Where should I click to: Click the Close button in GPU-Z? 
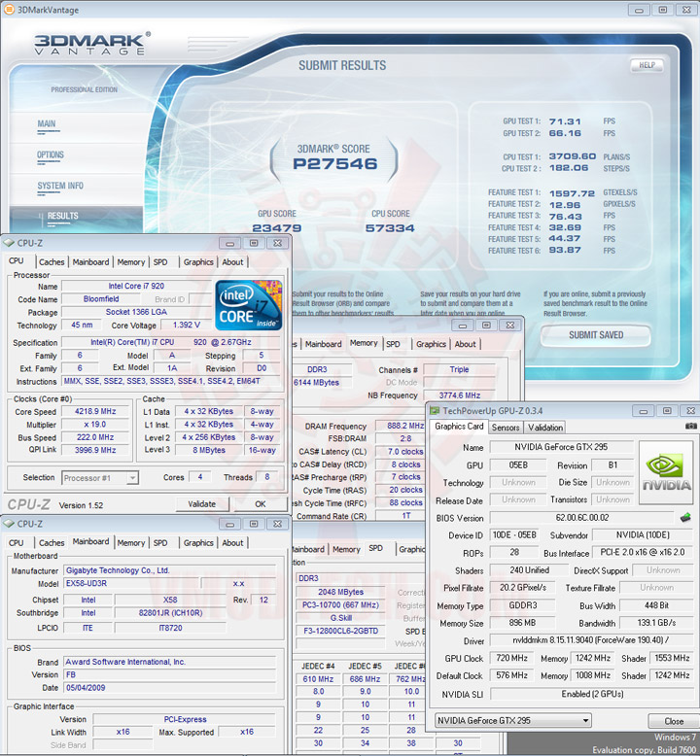coord(674,721)
